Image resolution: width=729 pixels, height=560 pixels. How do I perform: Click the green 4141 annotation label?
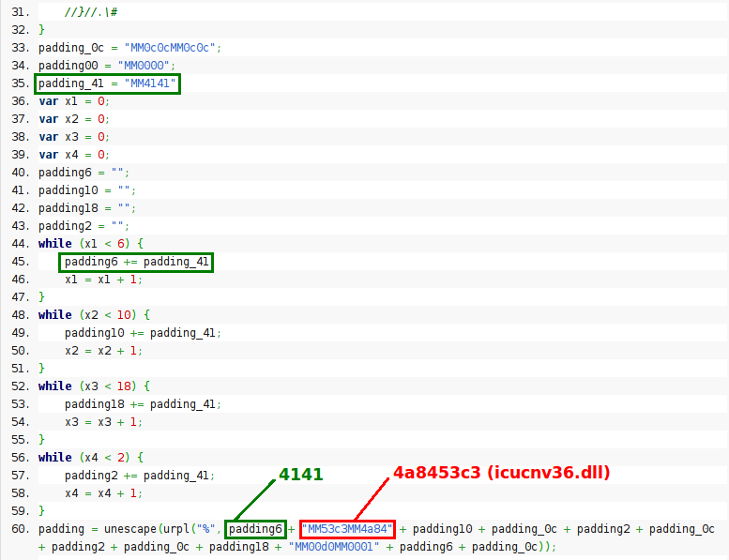pos(300,475)
